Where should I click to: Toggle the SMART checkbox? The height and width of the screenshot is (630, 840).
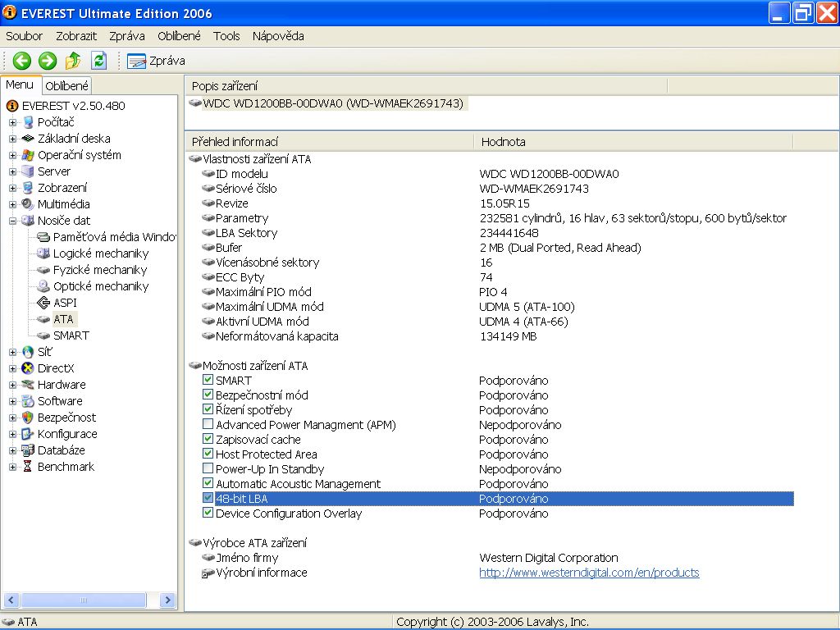208,381
